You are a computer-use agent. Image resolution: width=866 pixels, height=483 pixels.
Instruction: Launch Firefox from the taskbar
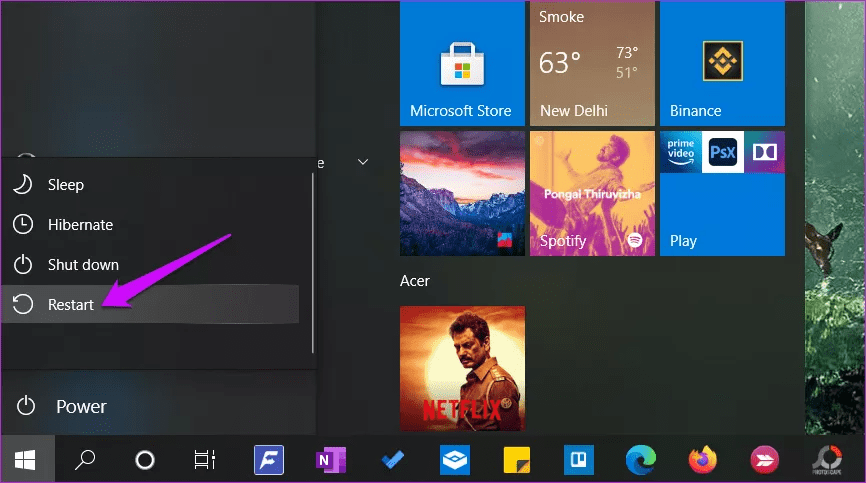(703, 459)
